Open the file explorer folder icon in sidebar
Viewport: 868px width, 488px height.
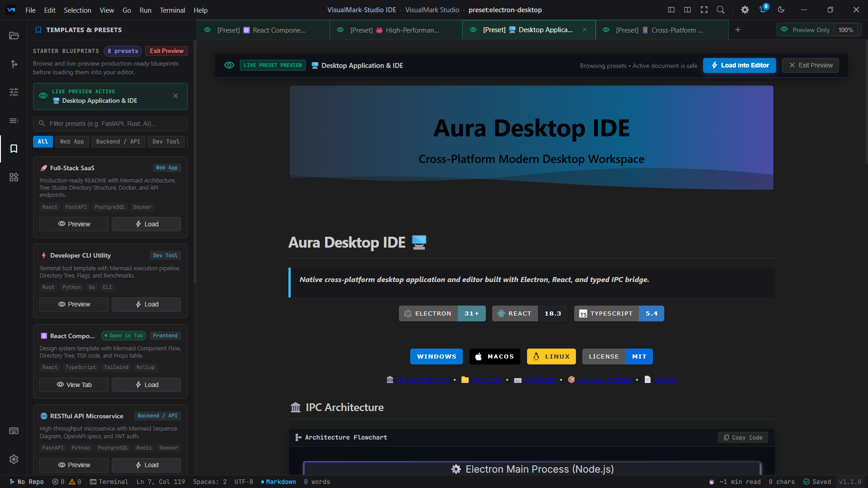tap(14, 36)
